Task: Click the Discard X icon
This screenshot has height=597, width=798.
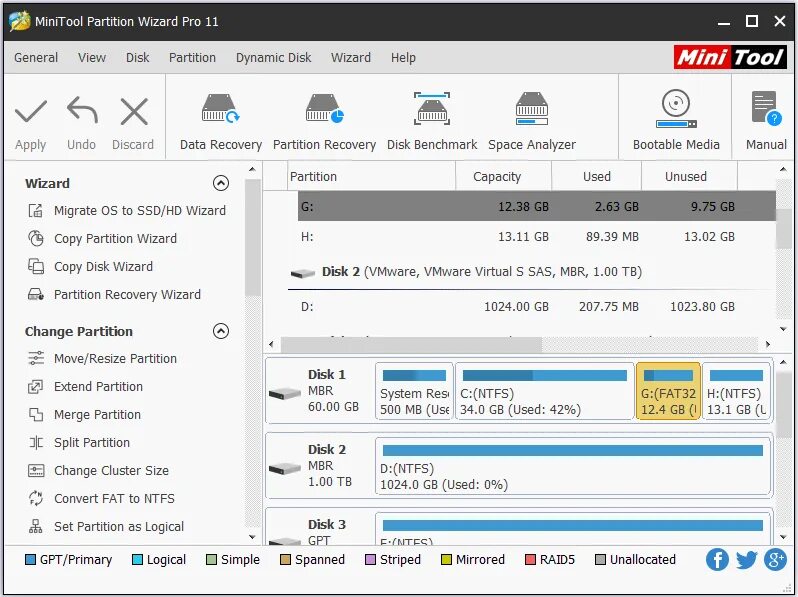Action: coord(134,111)
